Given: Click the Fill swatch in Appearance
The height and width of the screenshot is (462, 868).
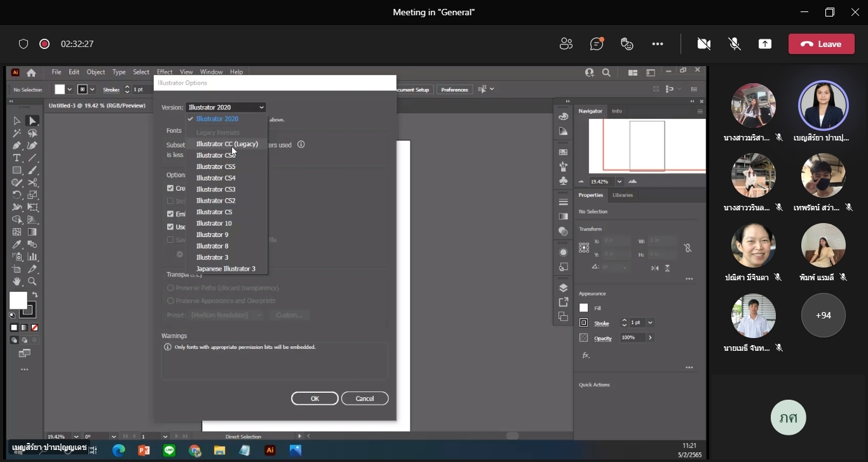Looking at the screenshot, I should [x=584, y=308].
